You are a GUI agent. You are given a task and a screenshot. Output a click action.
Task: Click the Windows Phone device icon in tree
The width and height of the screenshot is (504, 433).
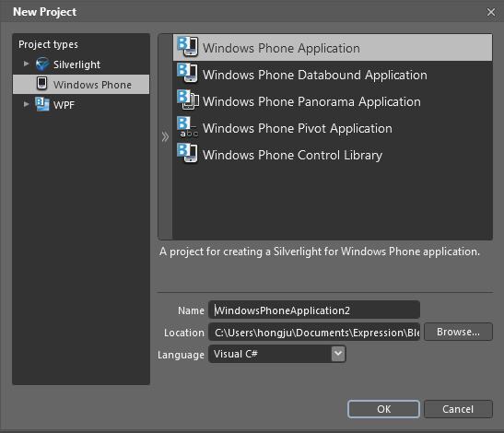point(41,83)
